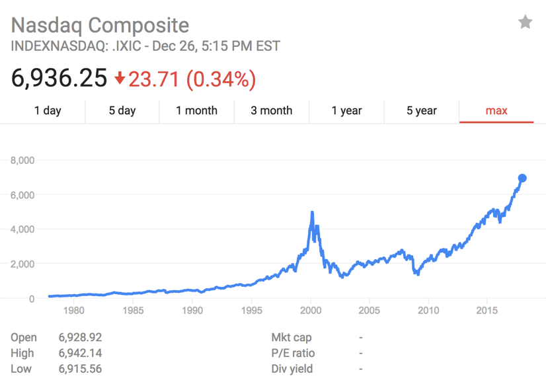Click the 2000 peak on the chart line
The image size is (546, 392).
click(x=311, y=213)
